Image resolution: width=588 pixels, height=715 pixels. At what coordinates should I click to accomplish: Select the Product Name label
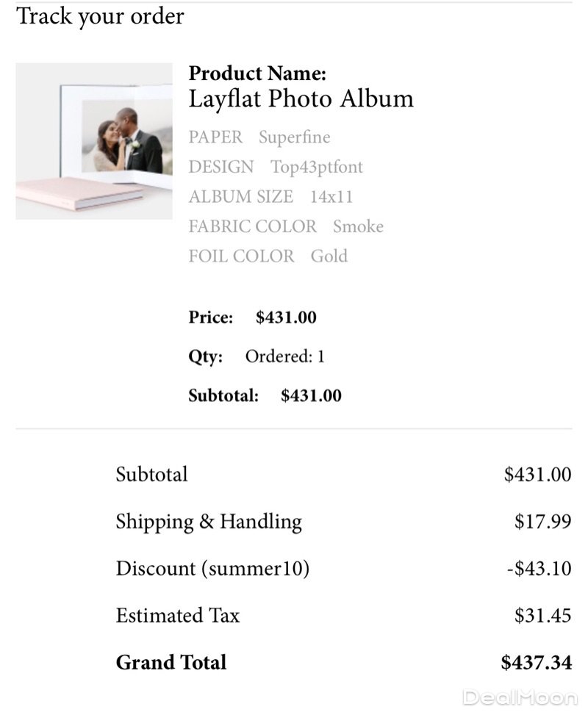pyautogui.click(x=257, y=73)
